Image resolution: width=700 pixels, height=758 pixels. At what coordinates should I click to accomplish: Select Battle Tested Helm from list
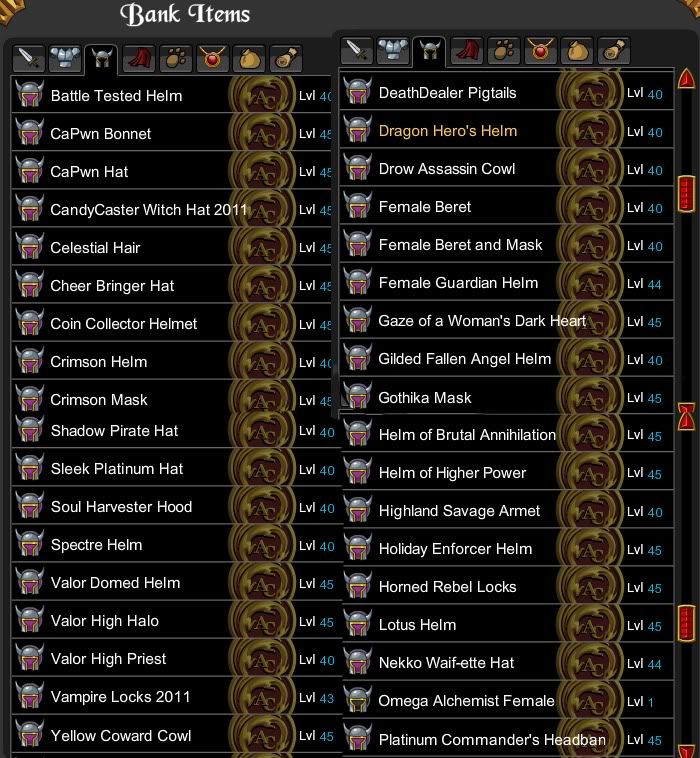(172, 96)
